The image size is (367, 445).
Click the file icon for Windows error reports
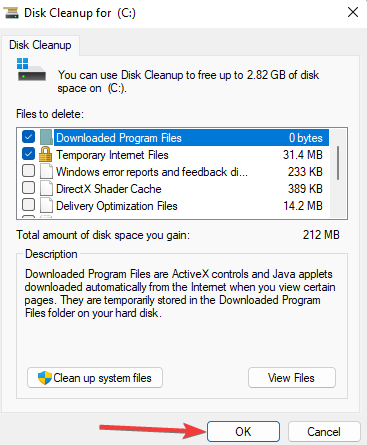(46, 171)
